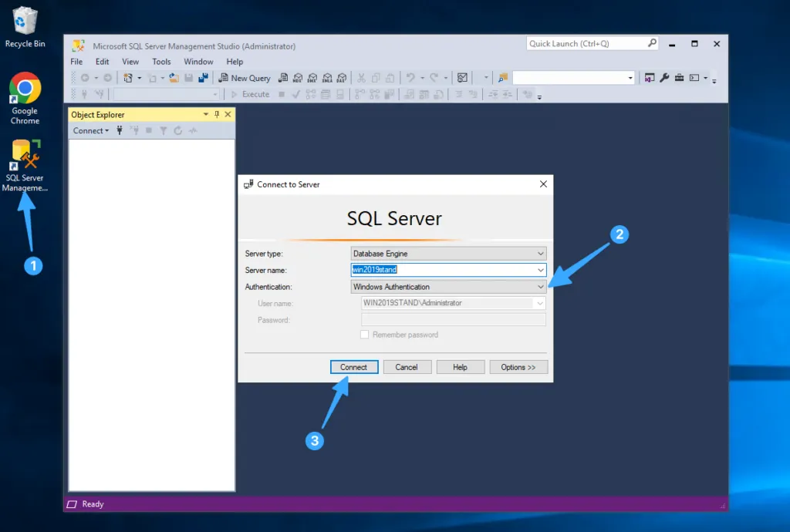
Task: Open the View menu
Action: (130, 61)
